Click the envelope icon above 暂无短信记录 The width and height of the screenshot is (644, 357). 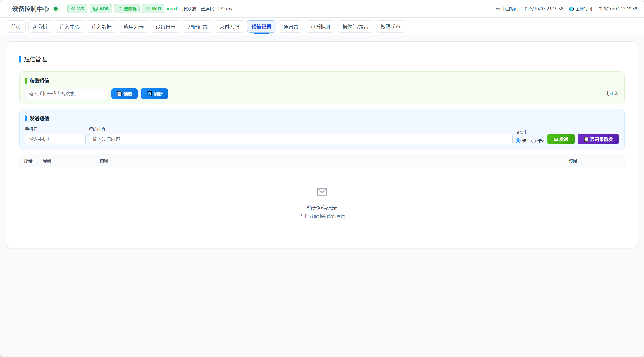tap(322, 192)
